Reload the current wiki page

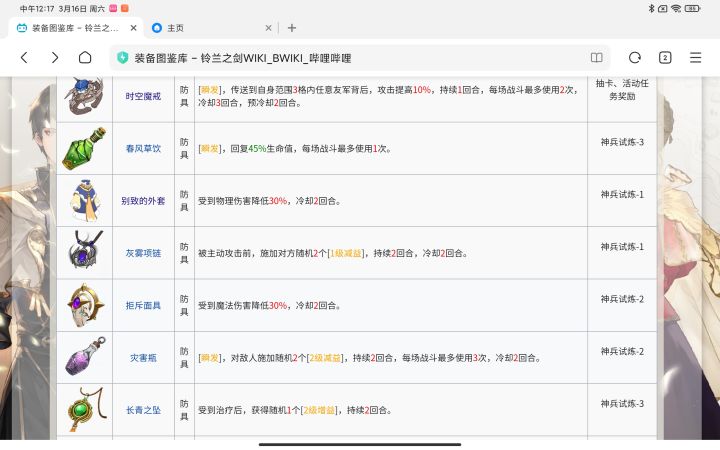(x=634, y=58)
